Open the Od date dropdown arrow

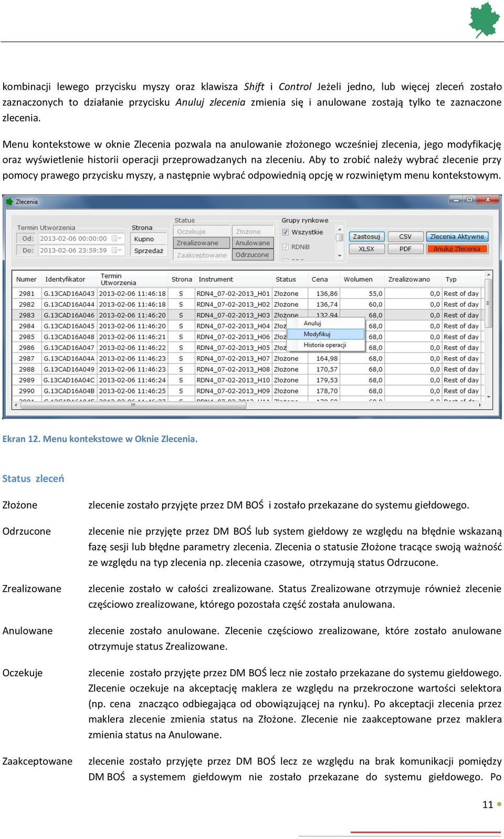click(x=121, y=239)
